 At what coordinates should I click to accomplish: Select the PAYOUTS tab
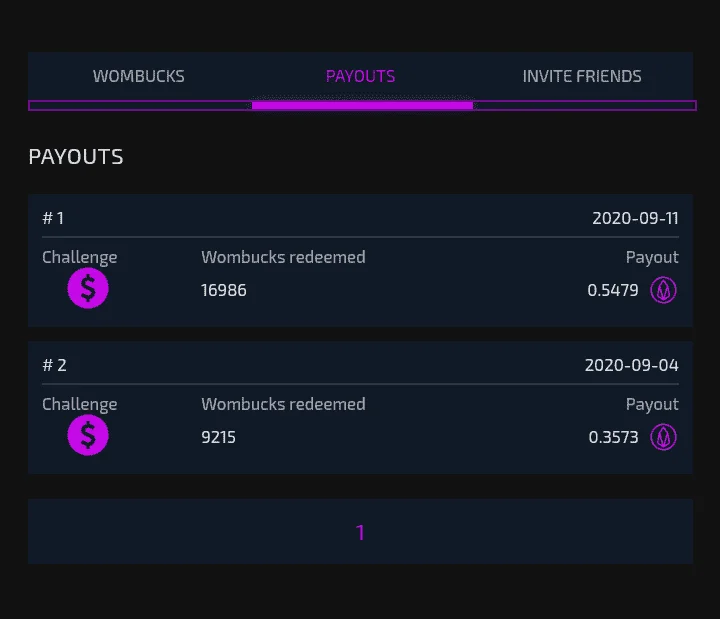click(360, 76)
